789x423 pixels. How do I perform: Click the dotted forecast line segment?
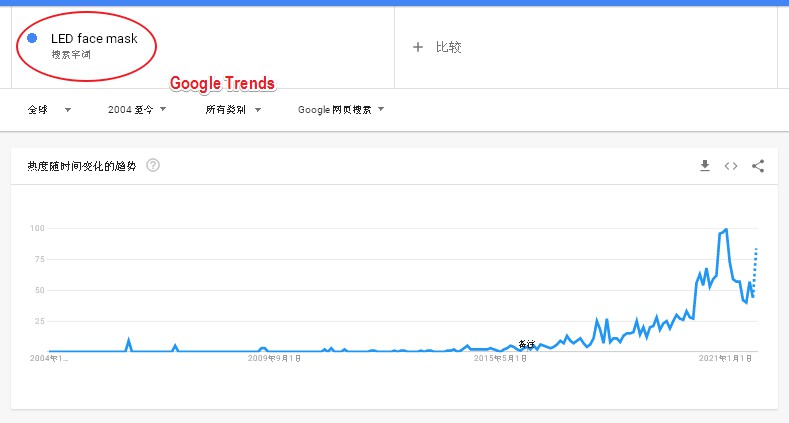(755, 272)
